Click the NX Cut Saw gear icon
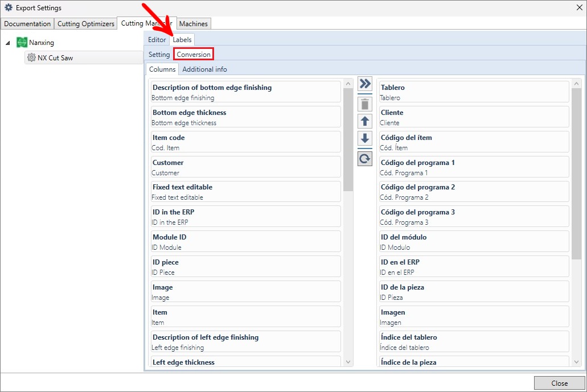Viewport: 587px width, 392px height. pyautogui.click(x=31, y=57)
